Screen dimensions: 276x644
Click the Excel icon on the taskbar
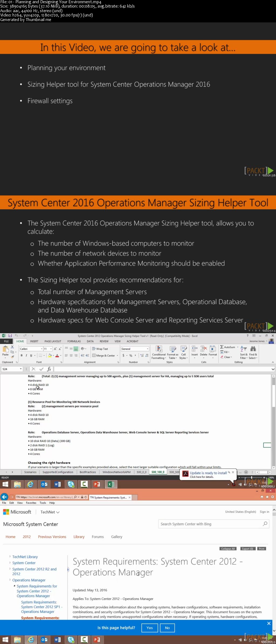click(111, 484)
